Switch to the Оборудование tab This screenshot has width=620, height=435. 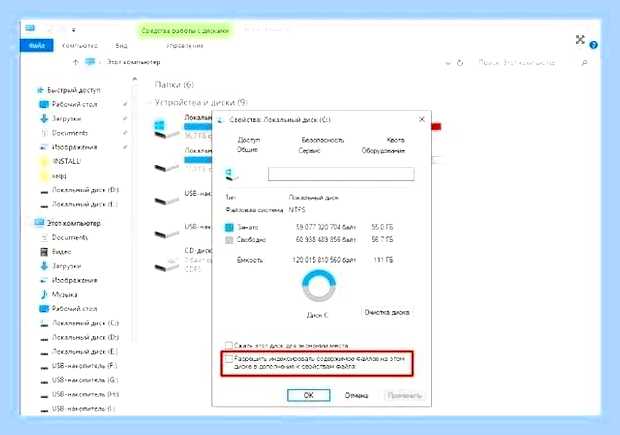click(x=383, y=150)
